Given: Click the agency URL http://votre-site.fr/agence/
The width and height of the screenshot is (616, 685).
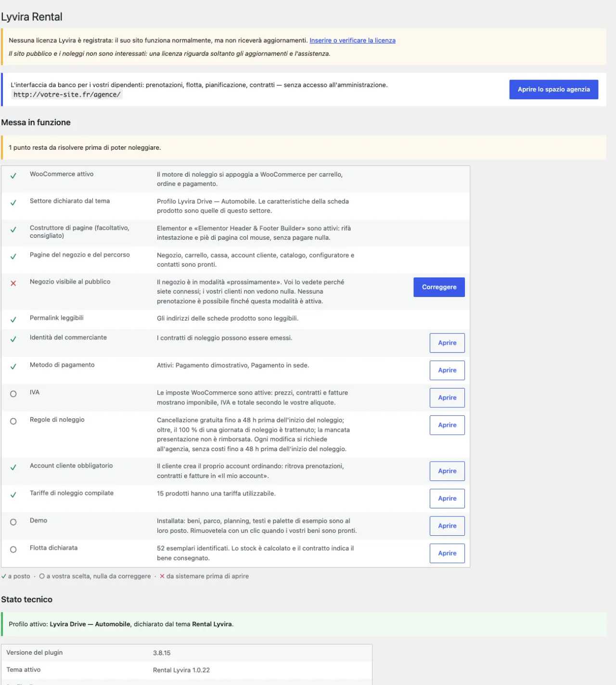Looking at the screenshot, I should (x=67, y=95).
